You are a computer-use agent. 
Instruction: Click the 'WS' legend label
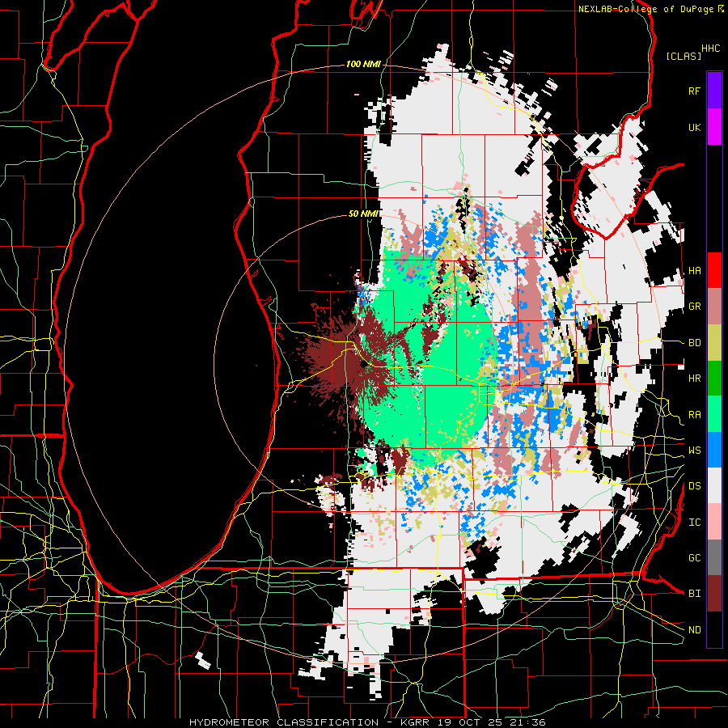point(694,451)
